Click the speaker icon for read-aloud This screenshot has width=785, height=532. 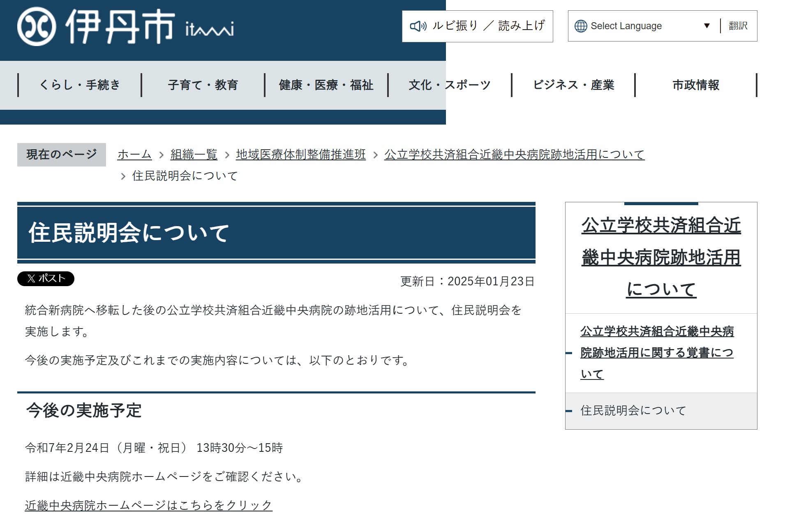click(418, 26)
